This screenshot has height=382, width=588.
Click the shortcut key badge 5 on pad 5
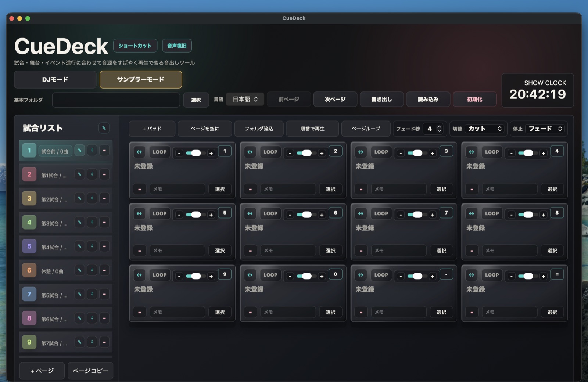pos(225,213)
